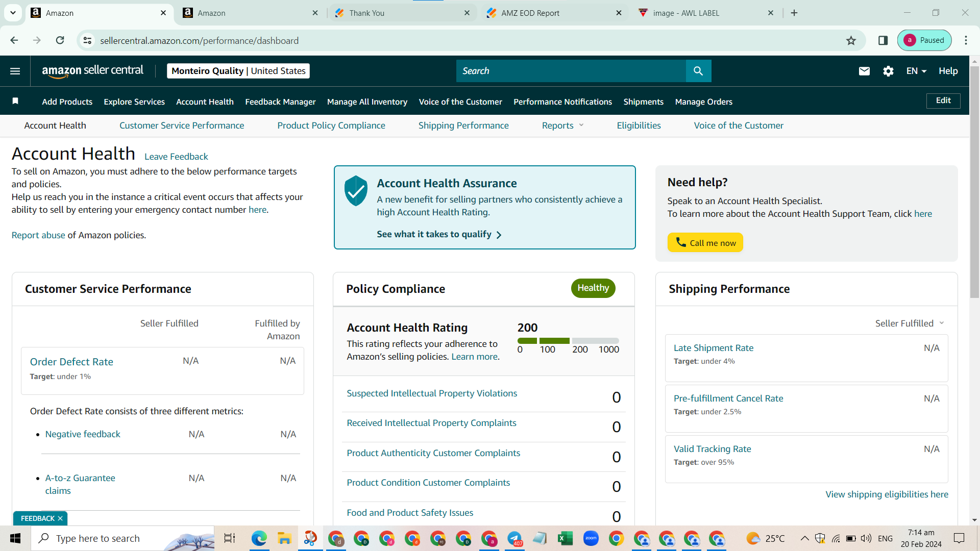Click the Amazon Seller Central logo
Image resolution: width=980 pixels, height=551 pixels.
(92, 71)
